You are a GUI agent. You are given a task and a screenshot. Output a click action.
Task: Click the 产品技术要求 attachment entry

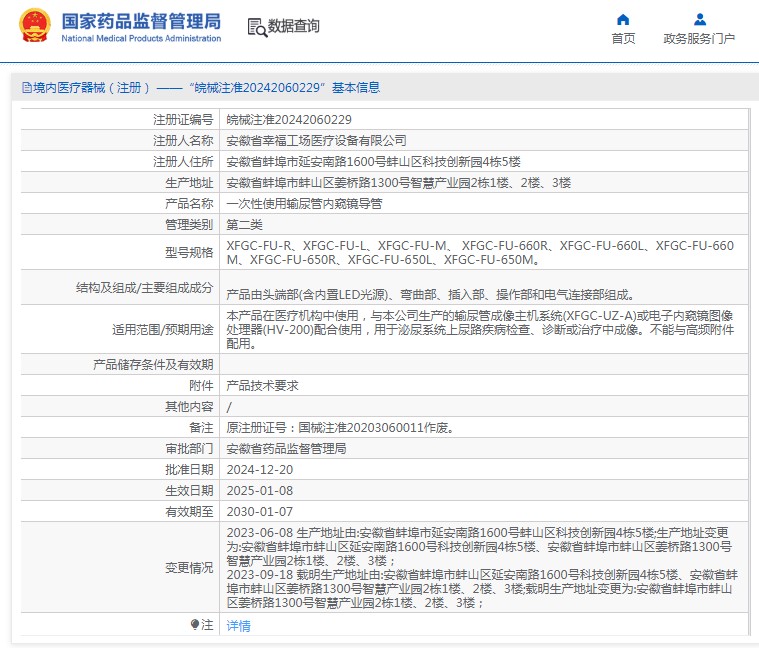[x=262, y=386]
